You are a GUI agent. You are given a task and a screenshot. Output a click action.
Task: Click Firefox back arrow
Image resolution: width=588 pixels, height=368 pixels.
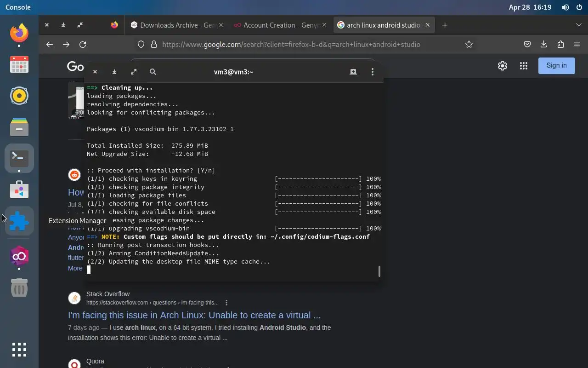click(x=50, y=45)
